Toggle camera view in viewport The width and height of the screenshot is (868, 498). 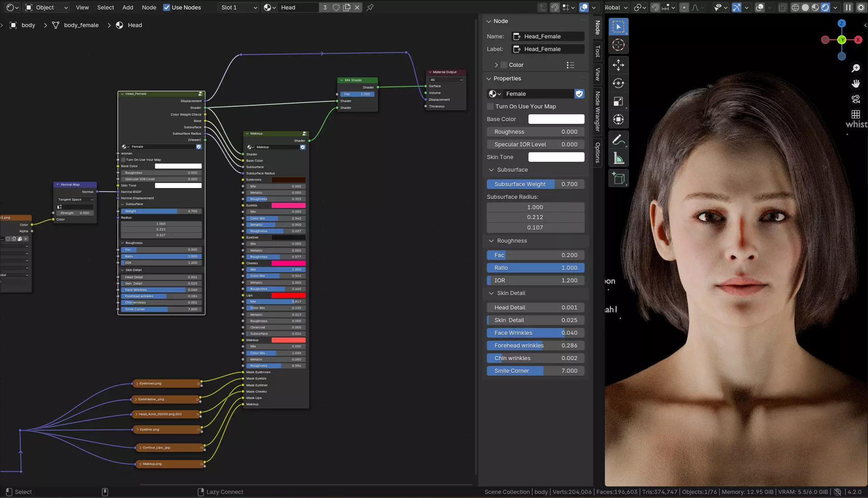(x=855, y=99)
